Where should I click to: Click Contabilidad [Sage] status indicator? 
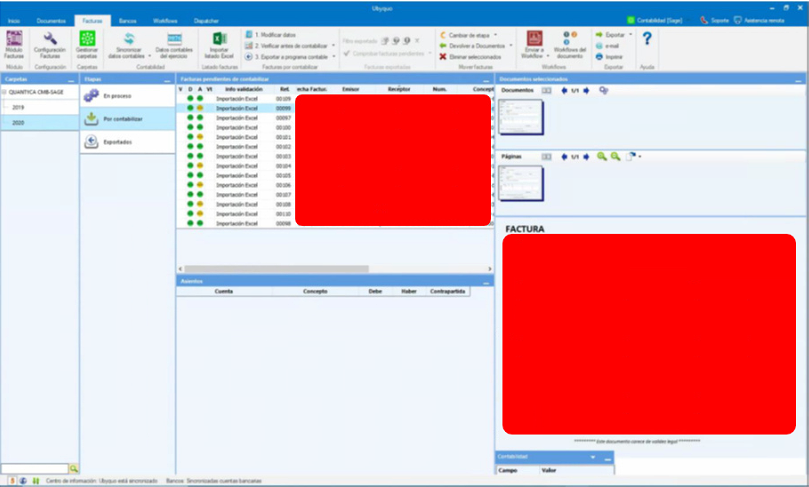[x=654, y=20]
